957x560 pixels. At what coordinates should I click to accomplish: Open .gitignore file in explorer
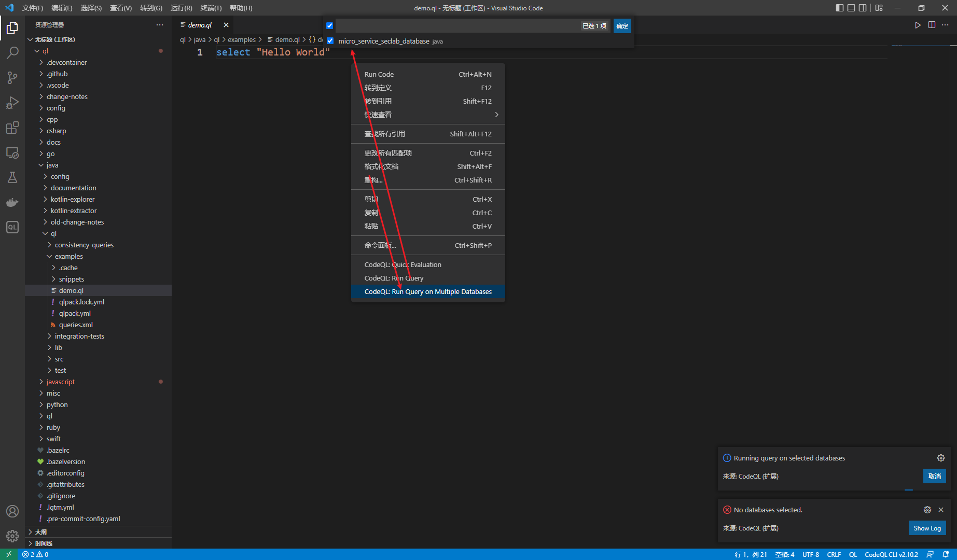click(61, 496)
